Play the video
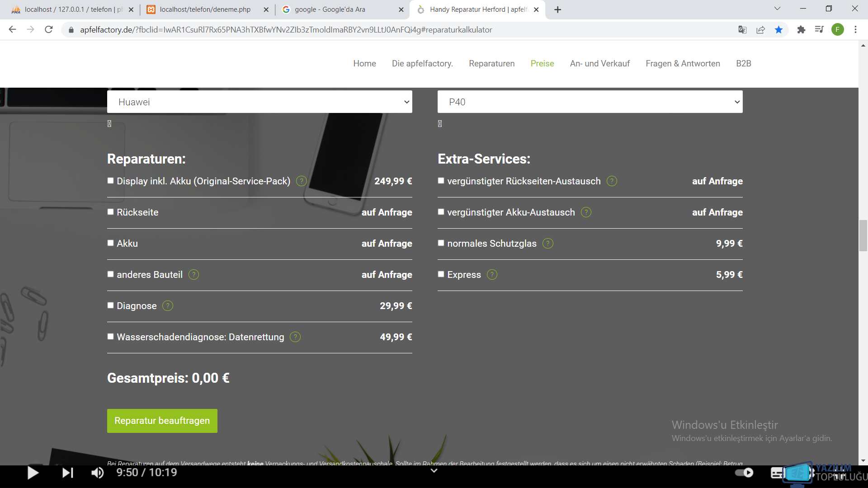Image resolution: width=868 pixels, height=488 pixels. tap(33, 473)
